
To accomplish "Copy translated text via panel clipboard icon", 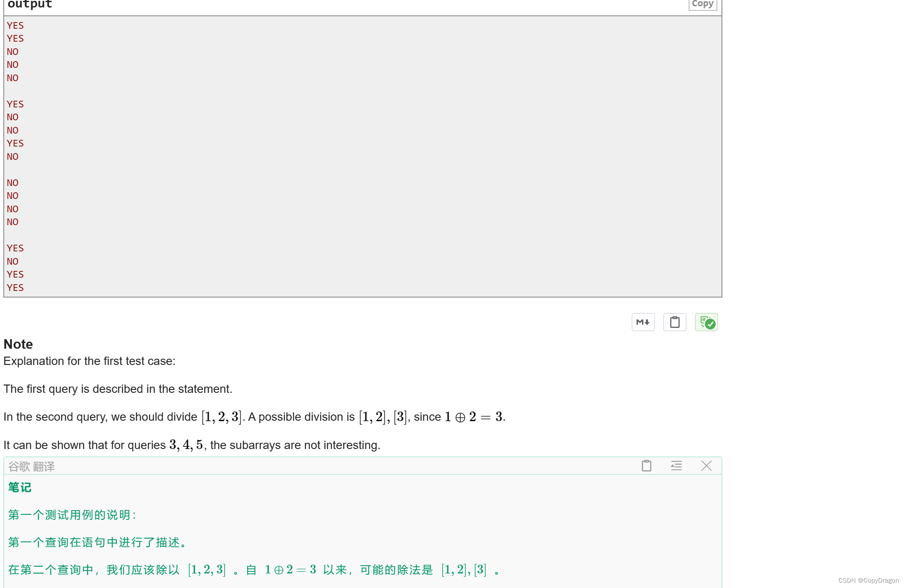I will coord(646,466).
